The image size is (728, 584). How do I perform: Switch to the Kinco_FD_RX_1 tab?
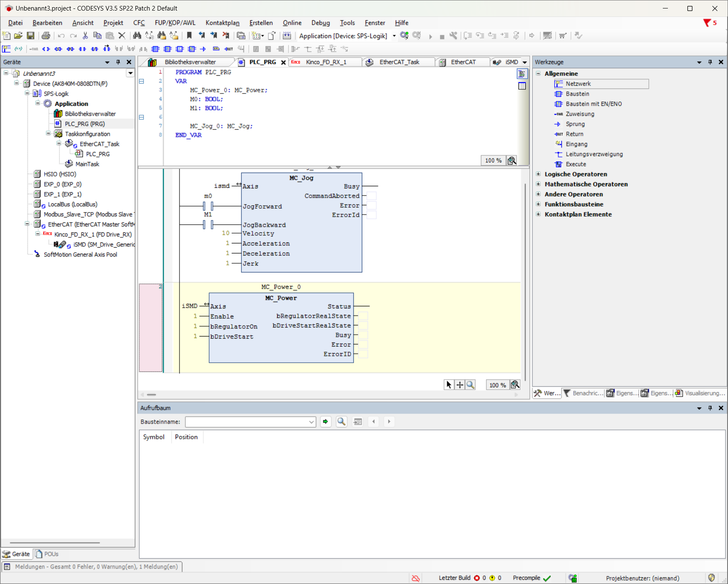click(x=326, y=62)
